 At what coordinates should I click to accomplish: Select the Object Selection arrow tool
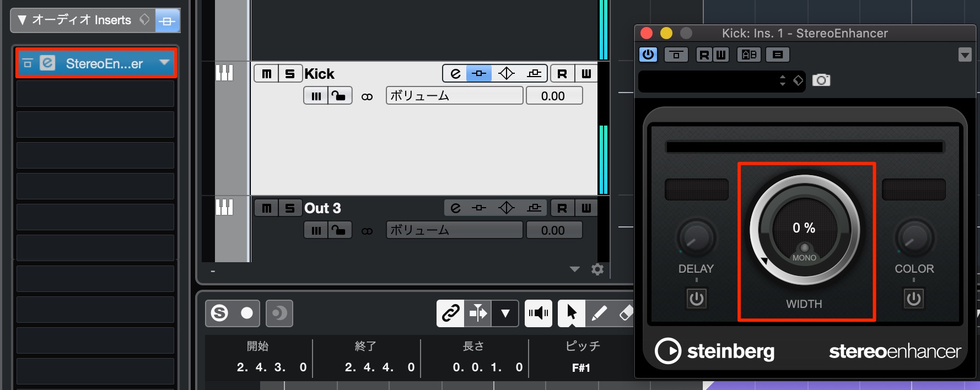click(572, 313)
